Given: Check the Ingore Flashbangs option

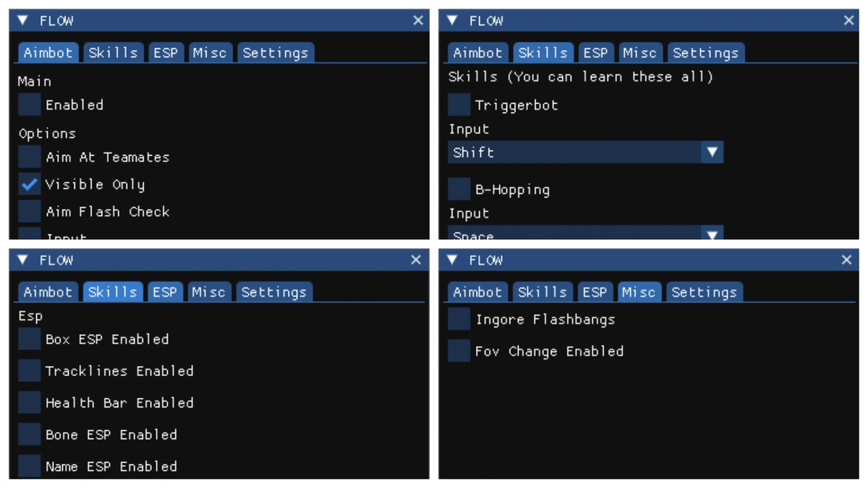Looking at the screenshot, I should click(x=459, y=319).
